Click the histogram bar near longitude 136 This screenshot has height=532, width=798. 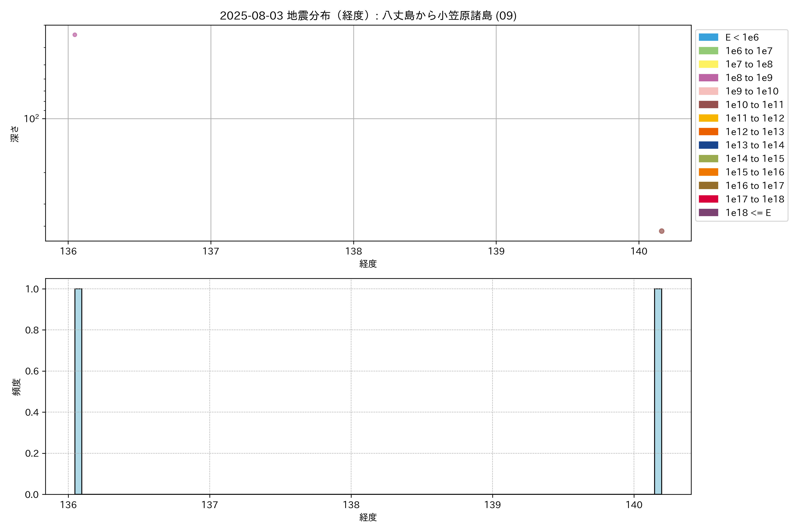coord(78,391)
